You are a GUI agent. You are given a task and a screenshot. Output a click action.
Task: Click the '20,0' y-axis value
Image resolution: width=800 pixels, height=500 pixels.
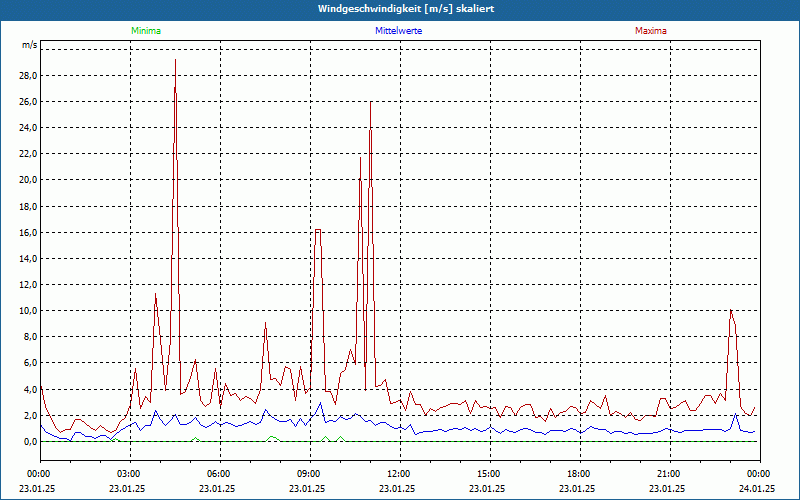(x=27, y=180)
